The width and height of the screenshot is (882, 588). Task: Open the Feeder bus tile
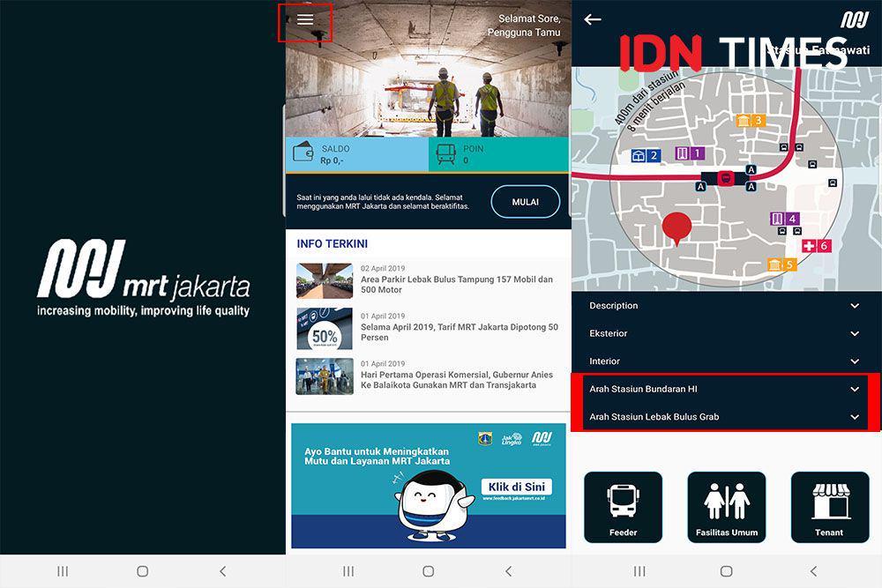point(624,507)
